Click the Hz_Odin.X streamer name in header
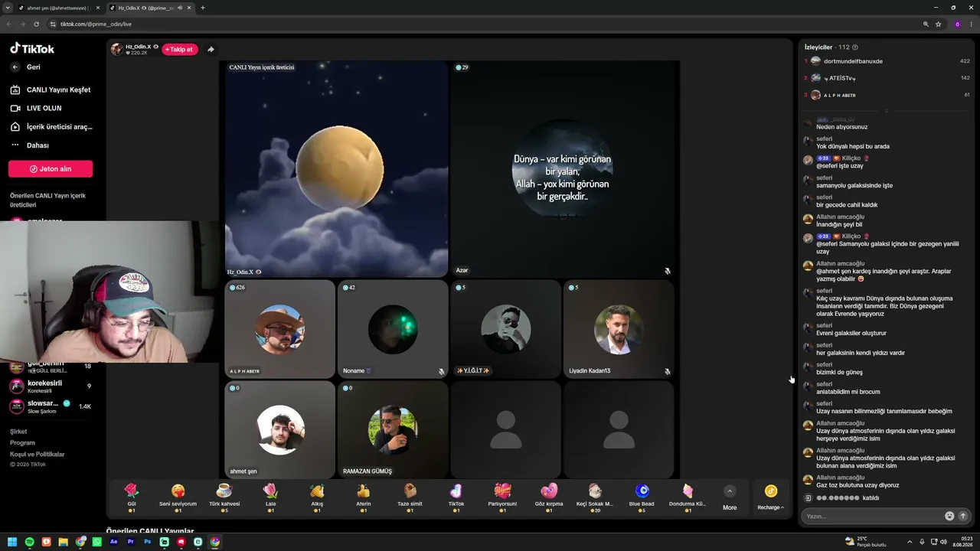The height and width of the screenshot is (551, 980). (x=138, y=47)
